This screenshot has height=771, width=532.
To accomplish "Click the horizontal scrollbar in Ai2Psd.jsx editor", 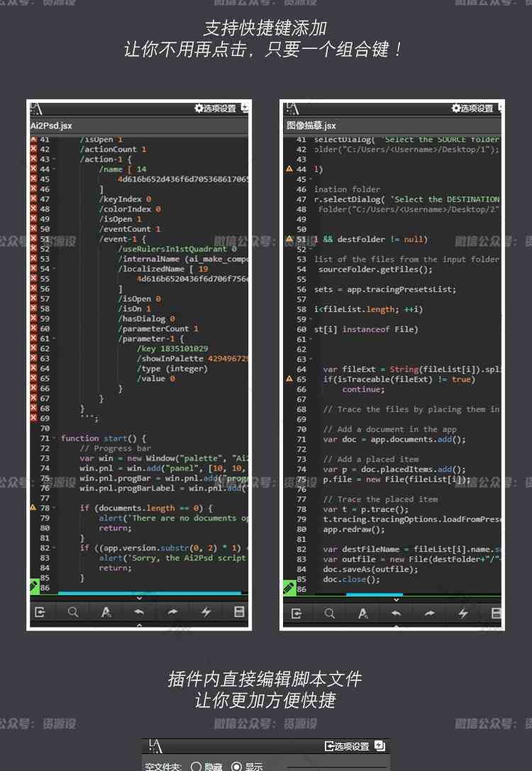I will [x=150, y=594].
